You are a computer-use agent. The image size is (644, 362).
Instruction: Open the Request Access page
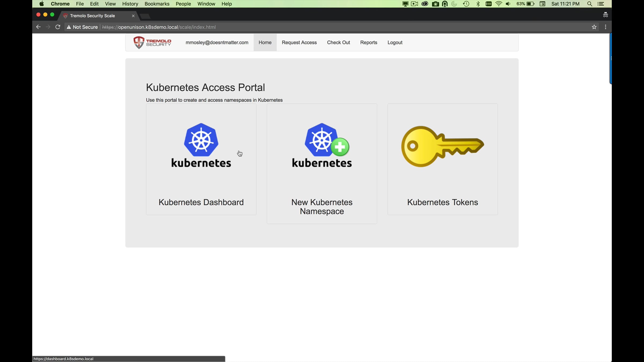coord(299,42)
